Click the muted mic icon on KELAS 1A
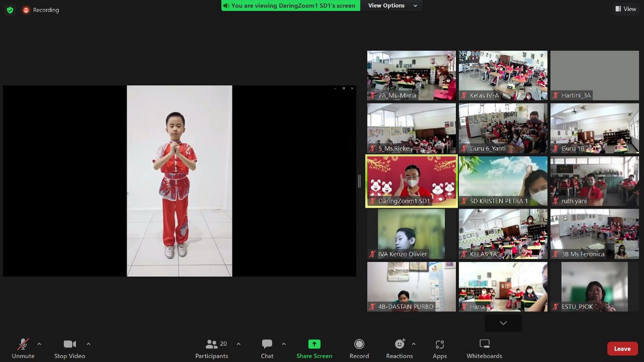Image resolution: width=644 pixels, height=362 pixels. 464,254
